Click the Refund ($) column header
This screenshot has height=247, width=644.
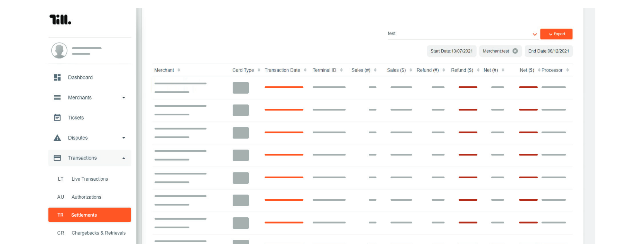[x=462, y=70]
